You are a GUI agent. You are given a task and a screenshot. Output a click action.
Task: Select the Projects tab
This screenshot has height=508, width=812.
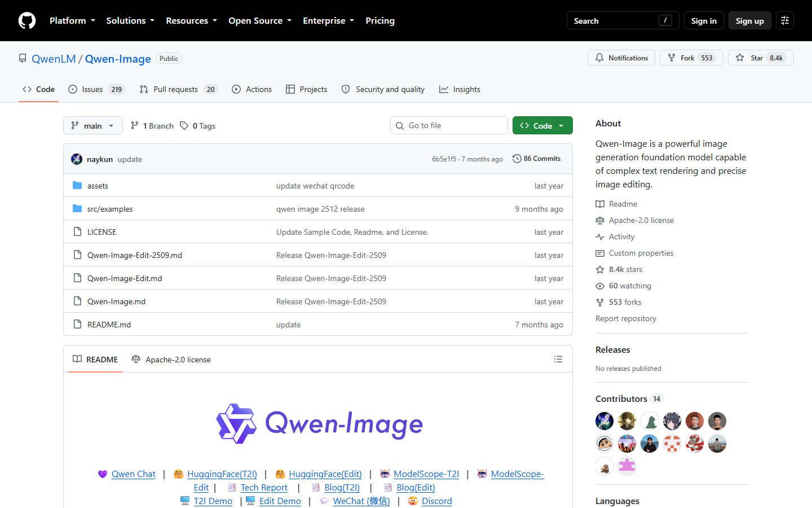point(307,89)
